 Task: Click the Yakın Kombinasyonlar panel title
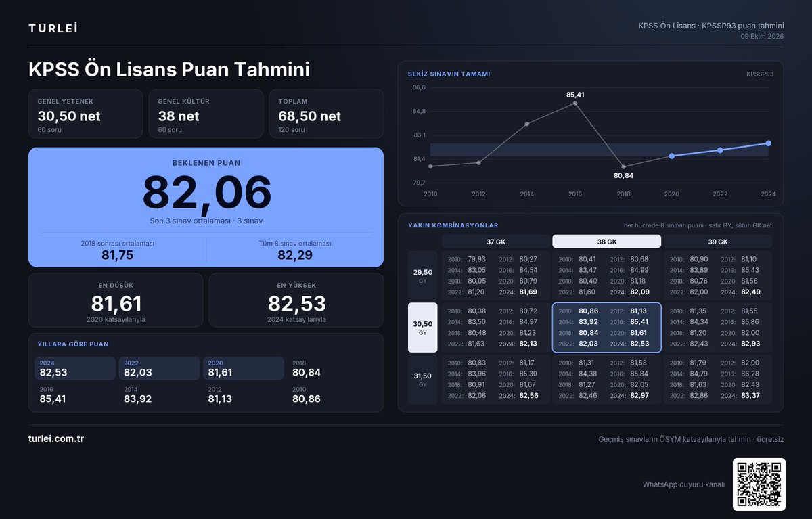pos(453,225)
